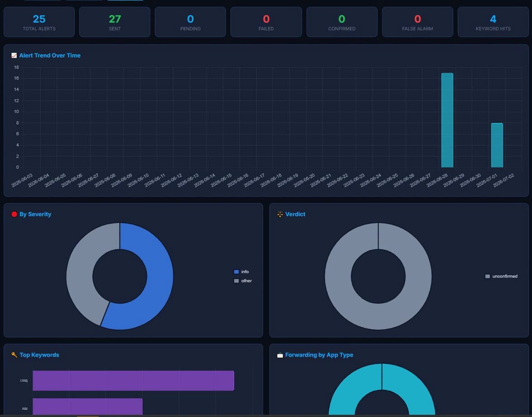Click the blue info legend color box
Image resolution: width=532 pixels, height=417 pixels.
(236, 271)
